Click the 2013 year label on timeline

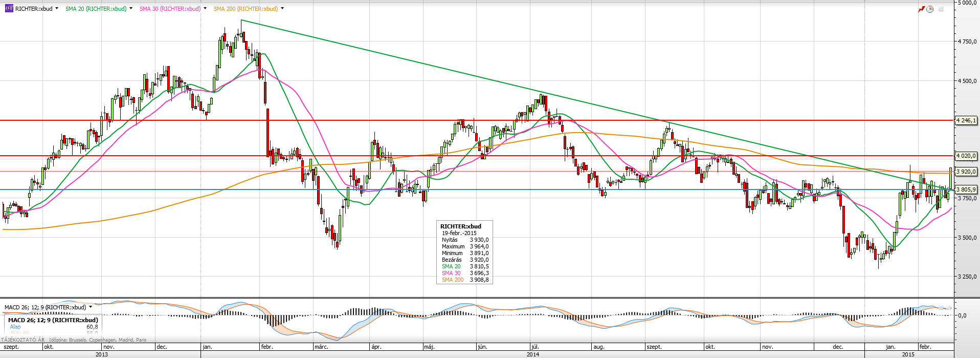click(102, 354)
